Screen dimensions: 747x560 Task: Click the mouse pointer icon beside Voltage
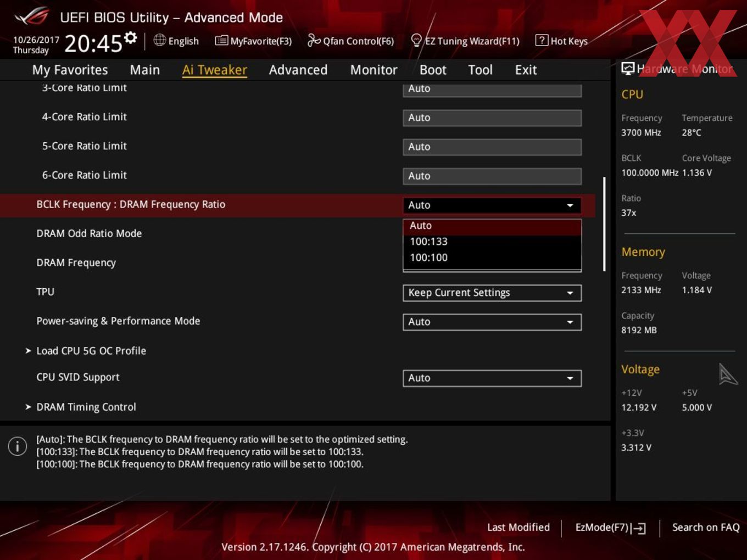point(728,374)
